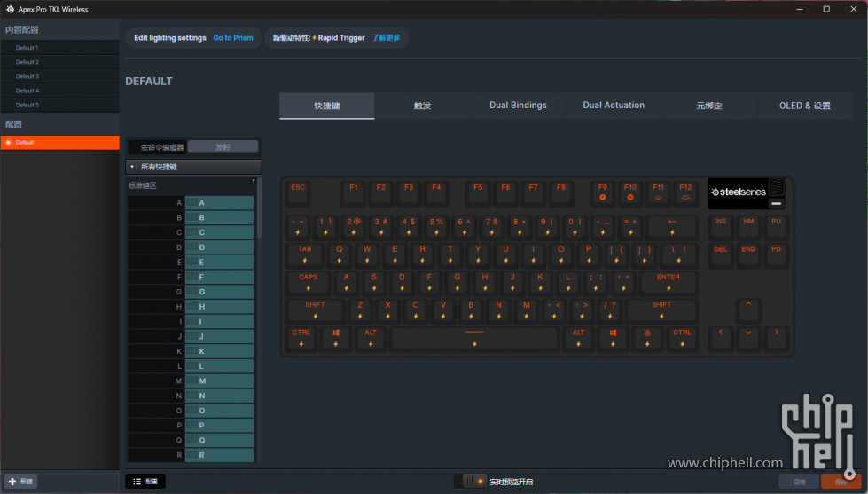Select the Default config radio entry
This screenshot has height=494, width=868.
pyautogui.click(x=59, y=142)
